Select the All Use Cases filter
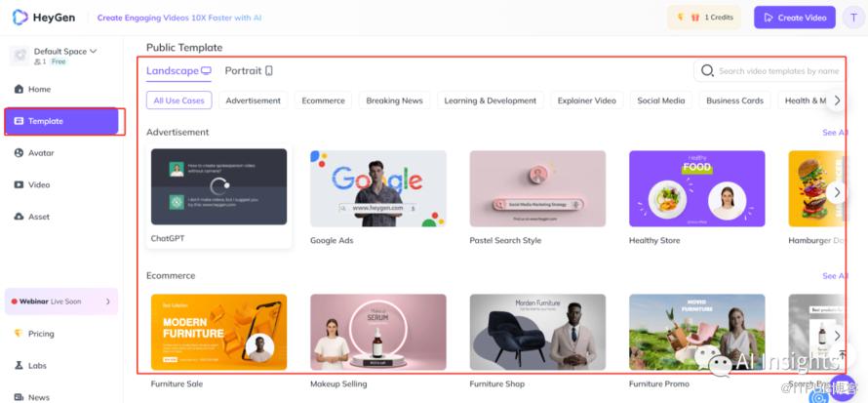Viewport: 868px width, 403px height. tap(178, 101)
